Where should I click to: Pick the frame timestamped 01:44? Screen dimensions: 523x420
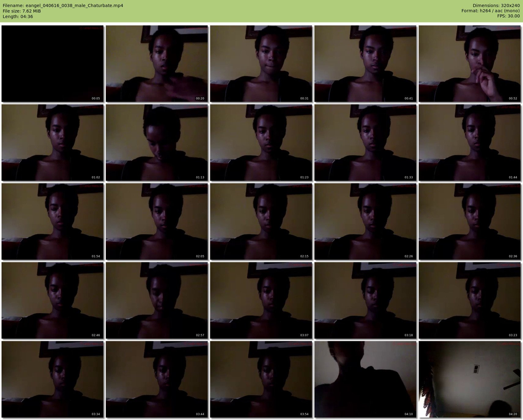point(470,143)
